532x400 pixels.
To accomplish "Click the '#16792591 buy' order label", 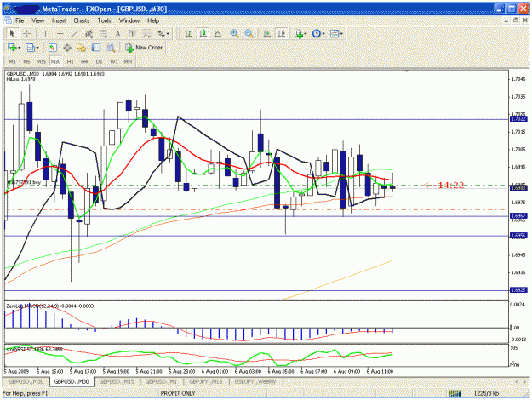I will [24, 182].
